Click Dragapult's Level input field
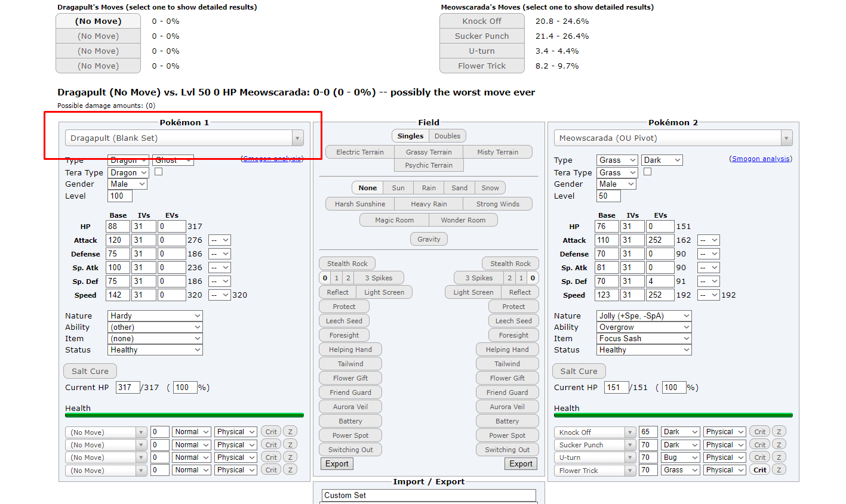This screenshot has width=846, height=504. click(120, 196)
